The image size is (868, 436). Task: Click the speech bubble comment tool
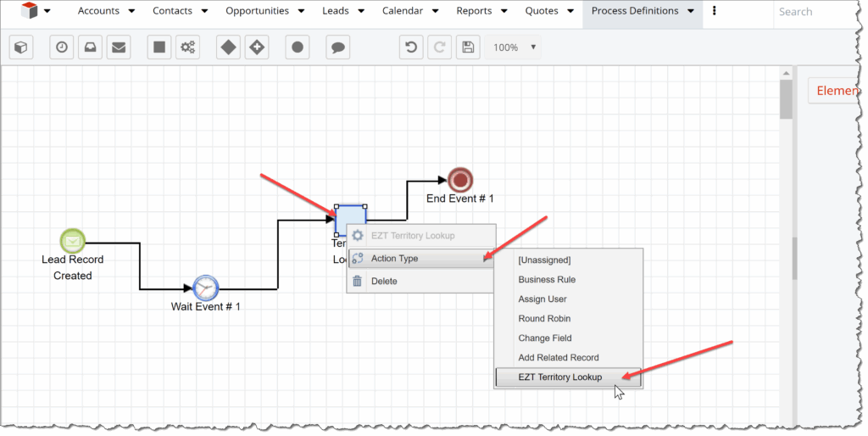(x=337, y=48)
